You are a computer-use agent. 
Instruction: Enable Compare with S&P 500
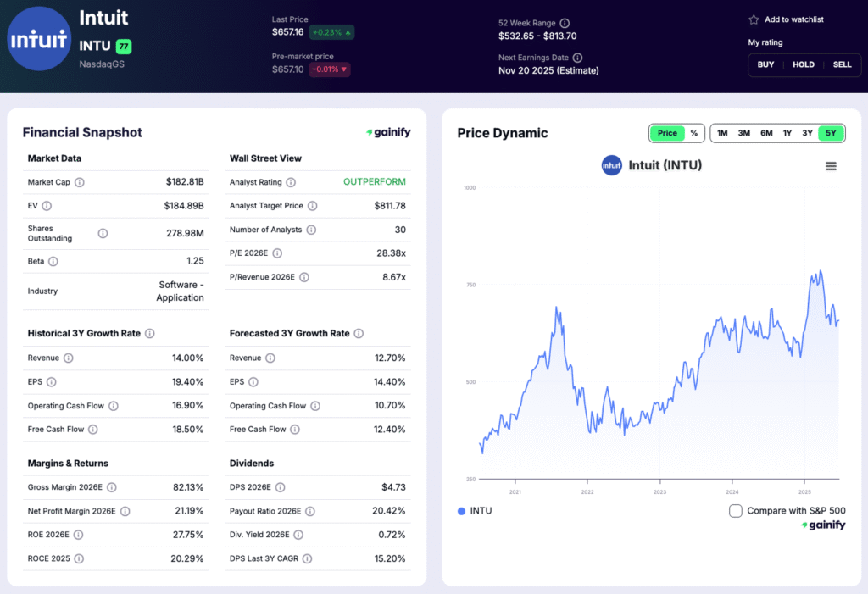click(735, 511)
